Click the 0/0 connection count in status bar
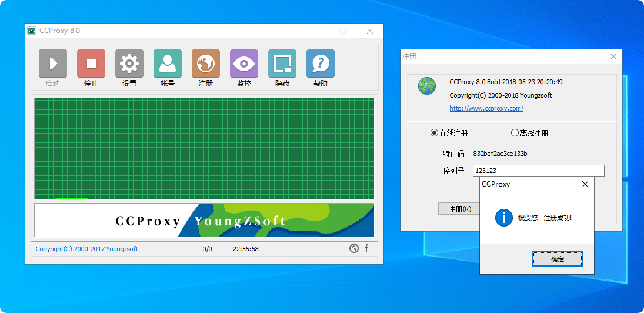The height and width of the screenshot is (313, 644). tap(208, 249)
